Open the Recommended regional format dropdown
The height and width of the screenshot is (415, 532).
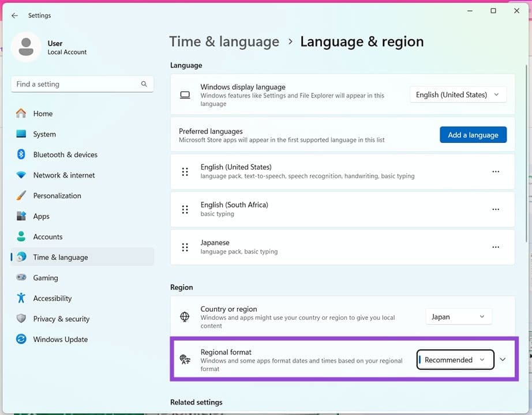(455, 360)
